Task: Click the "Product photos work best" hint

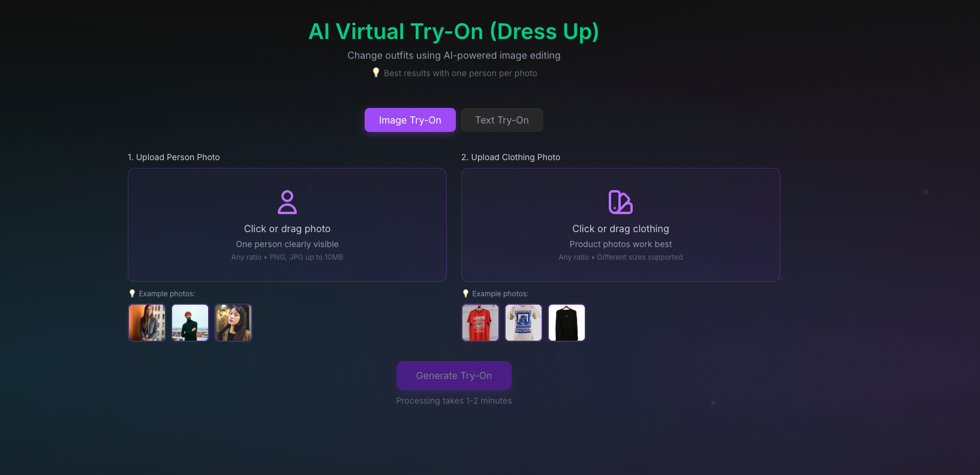Action: point(620,244)
